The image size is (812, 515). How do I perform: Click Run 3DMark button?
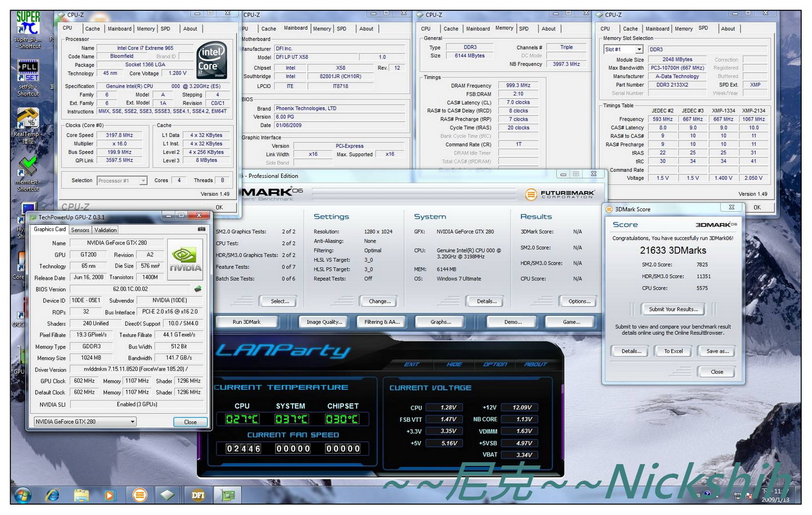(246, 322)
